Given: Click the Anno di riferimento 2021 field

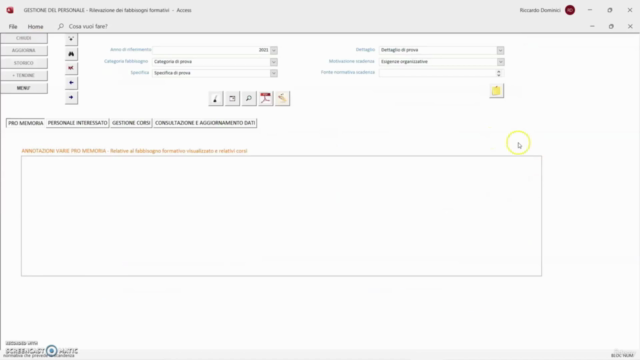Looking at the screenshot, I should pyautogui.click(x=211, y=50).
